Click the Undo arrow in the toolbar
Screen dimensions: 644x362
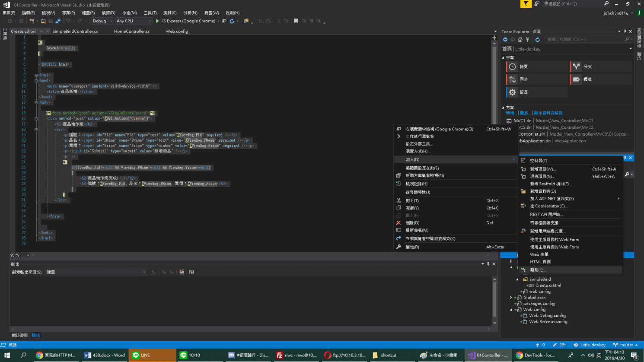pyautogui.click(x=68, y=21)
